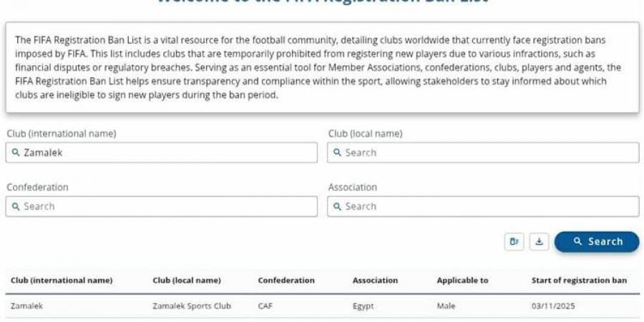The height and width of the screenshot is (322, 644).
Task: Click into the Club (local name) search field
Action: tap(484, 152)
